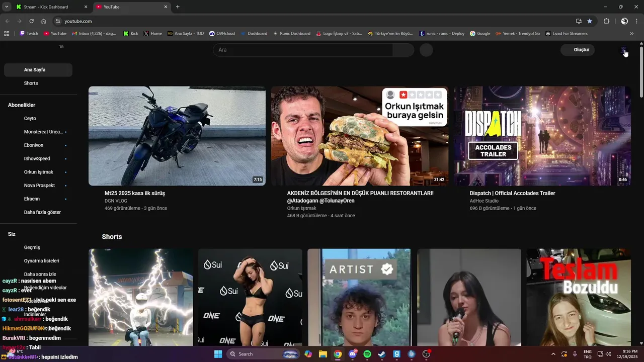Image resolution: width=644 pixels, height=362 pixels.
Task: Show more bookmarks with the overflow chevron
Action: [x=632, y=34]
